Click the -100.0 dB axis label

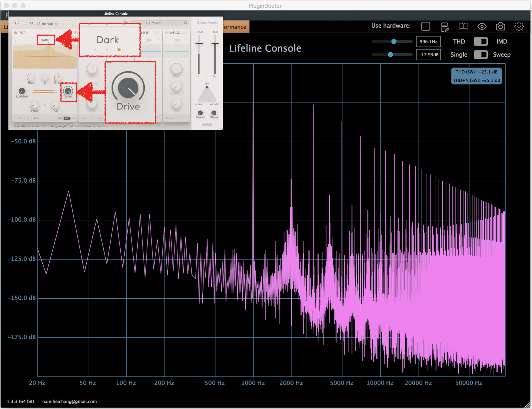22,219
